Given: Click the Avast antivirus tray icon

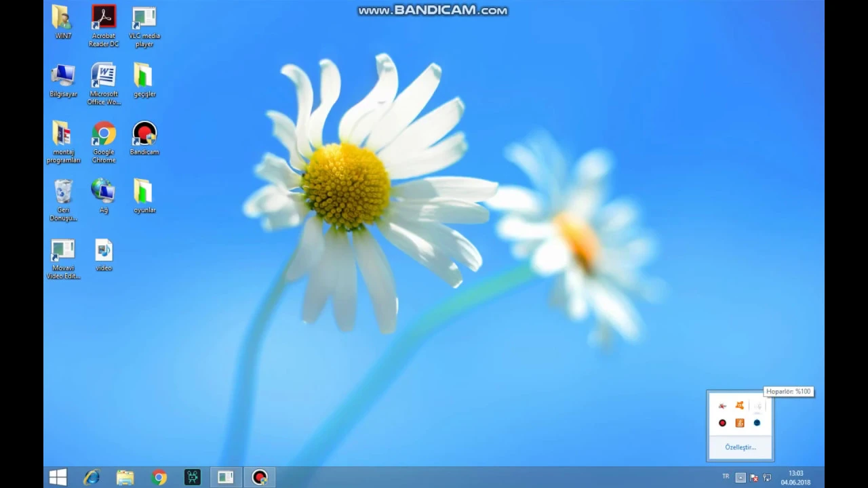Looking at the screenshot, I should 740,405.
